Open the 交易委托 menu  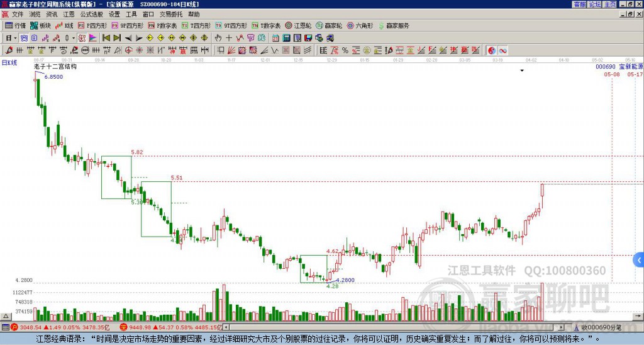pyautogui.click(x=171, y=14)
